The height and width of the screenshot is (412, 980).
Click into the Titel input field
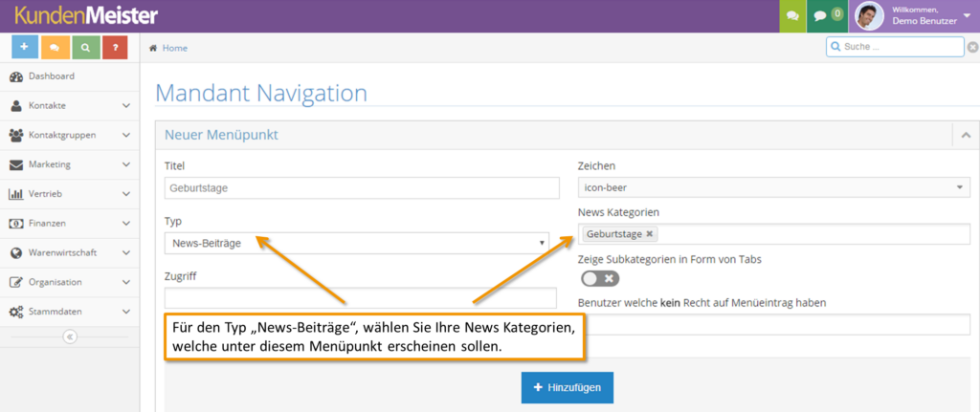(362, 188)
